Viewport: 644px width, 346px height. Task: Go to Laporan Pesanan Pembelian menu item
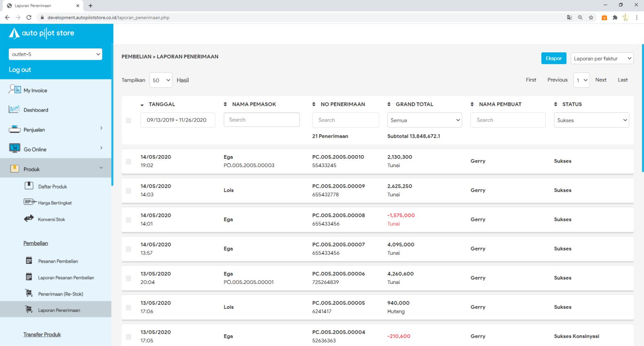tap(66, 278)
